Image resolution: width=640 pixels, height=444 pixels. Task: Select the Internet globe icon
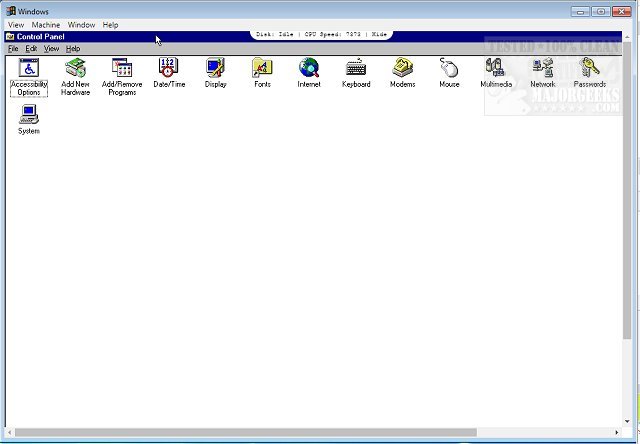click(x=309, y=68)
